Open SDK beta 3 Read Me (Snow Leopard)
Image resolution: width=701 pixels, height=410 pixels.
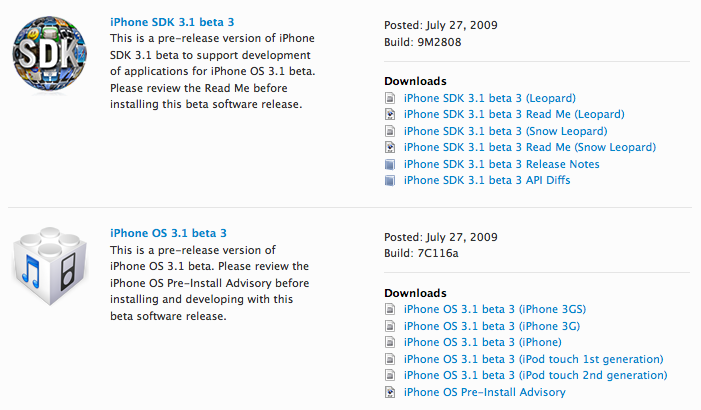[x=529, y=148]
